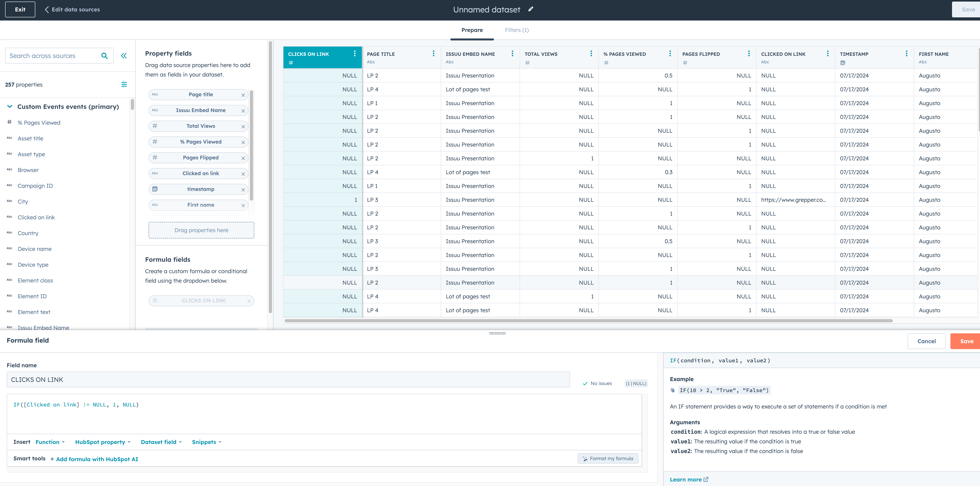The width and height of the screenshot is (980, 486).
Task: Click the https://www.grepper.co... table cell
Action: pos(795,200)
